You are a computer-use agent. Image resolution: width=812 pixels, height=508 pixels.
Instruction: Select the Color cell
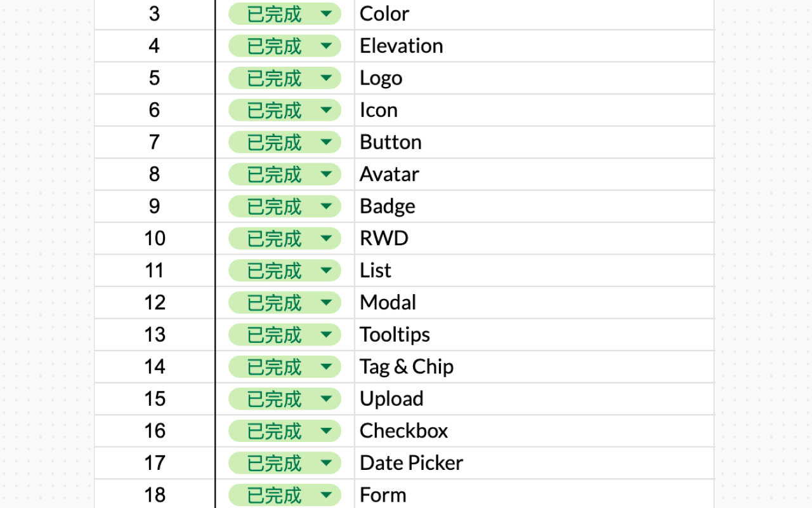534,14
